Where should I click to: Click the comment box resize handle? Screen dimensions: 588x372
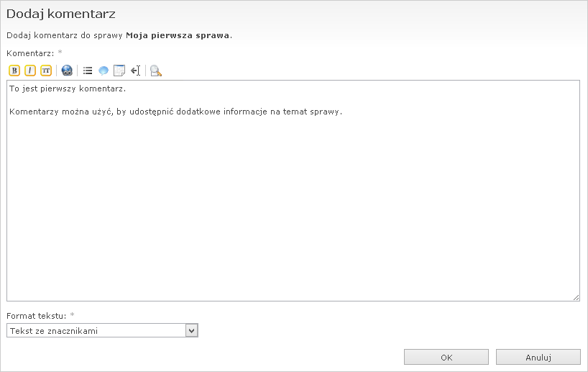point(576,297)
